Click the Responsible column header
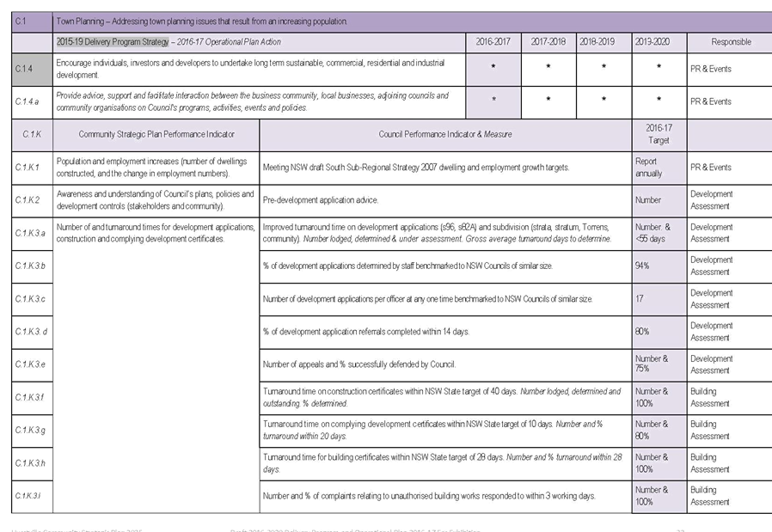The width and height of the screenshot is (772, 532). (731, 41)
